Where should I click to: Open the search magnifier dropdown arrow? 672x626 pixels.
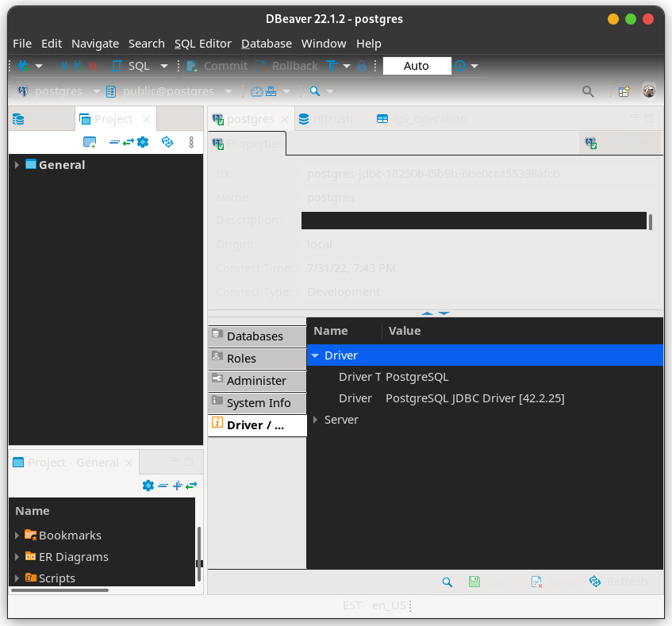point(329,90)
